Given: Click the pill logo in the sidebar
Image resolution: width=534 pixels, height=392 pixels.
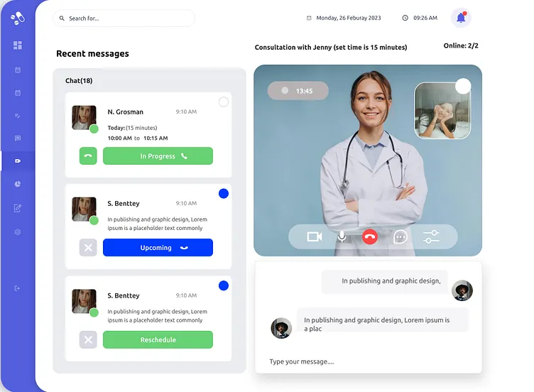Looking at the screenshot, I should tap(18, 18).
